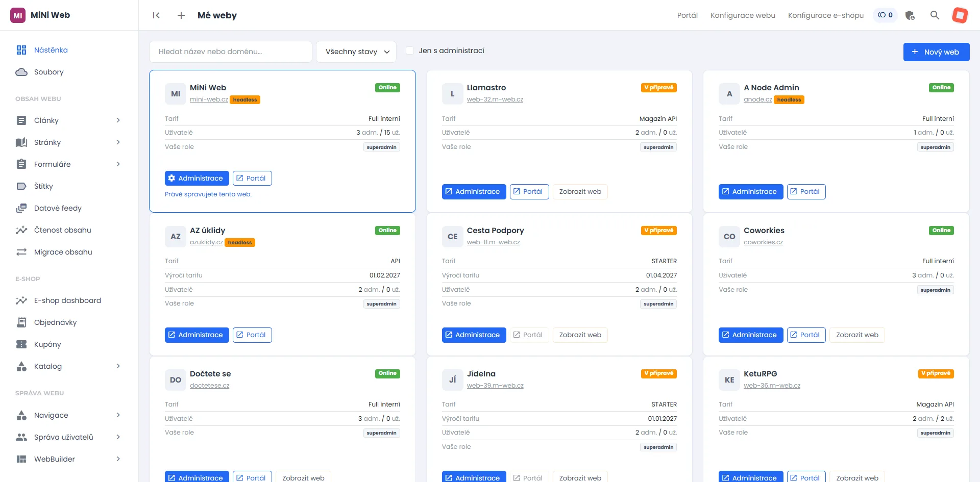The width and height of the screenshot is (980, 482).
Task: Focus the Hledat název nebo doménu field
Action: (x=231, y=52)
